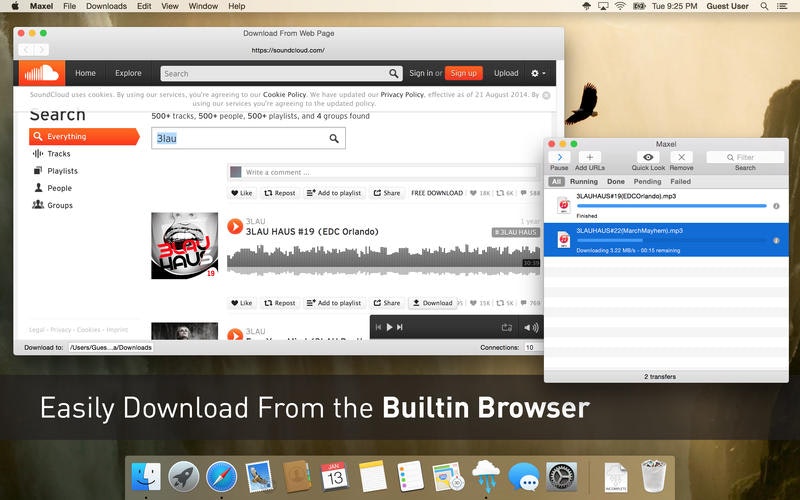The image size is (800, 500).
Task: Select Everything search filter
Action: click(x=84, y=136)
